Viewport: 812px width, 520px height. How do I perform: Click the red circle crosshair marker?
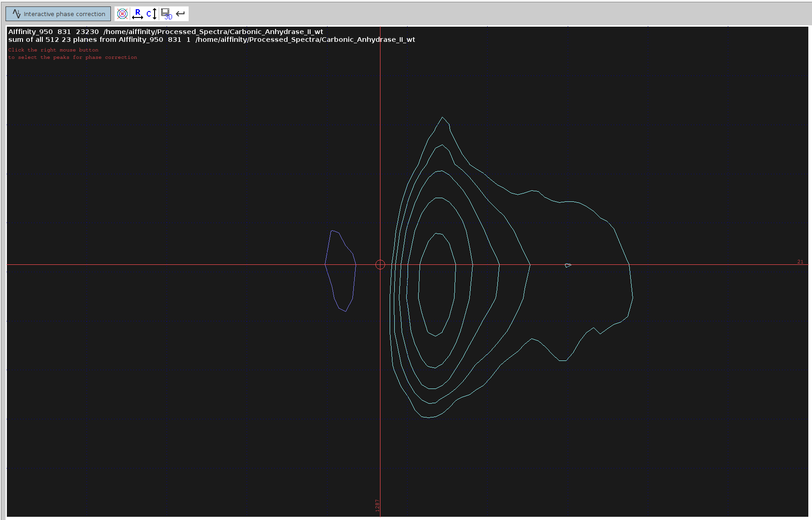pos(380,264)
